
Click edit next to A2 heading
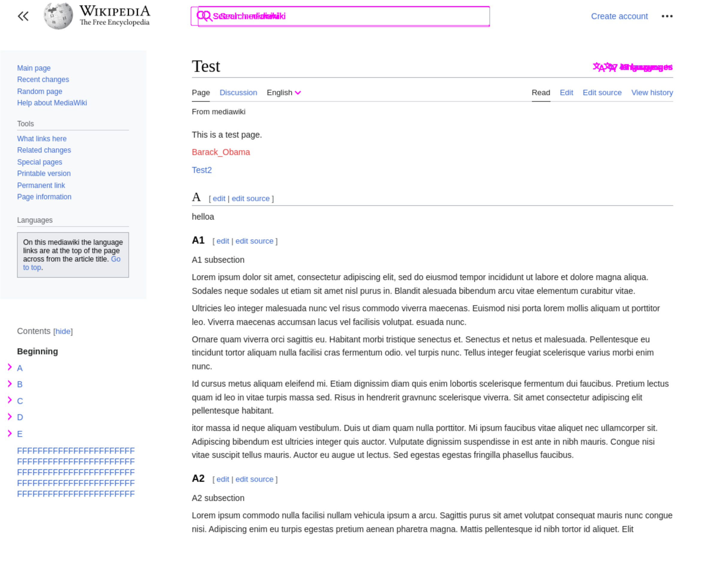223,479
